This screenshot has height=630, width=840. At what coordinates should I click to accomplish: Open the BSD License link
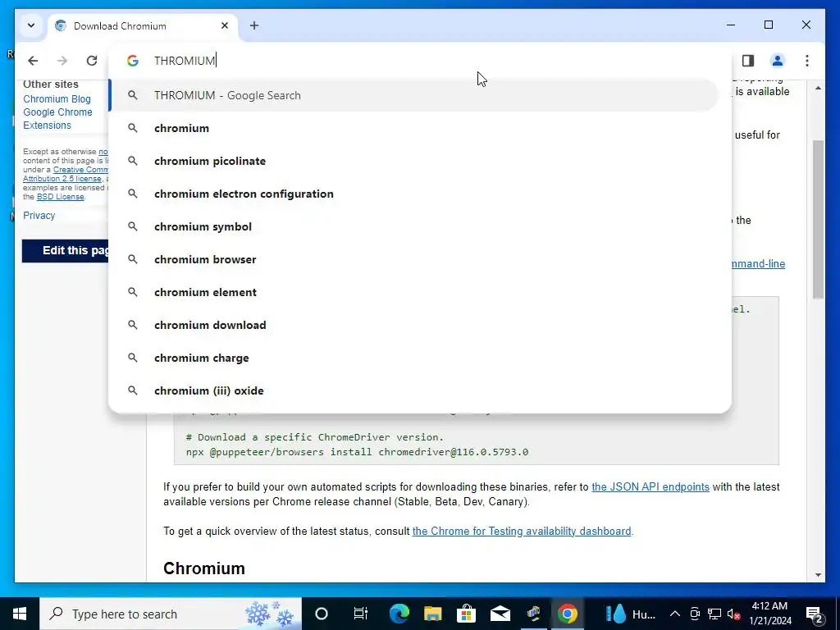(x=60, y=197)
